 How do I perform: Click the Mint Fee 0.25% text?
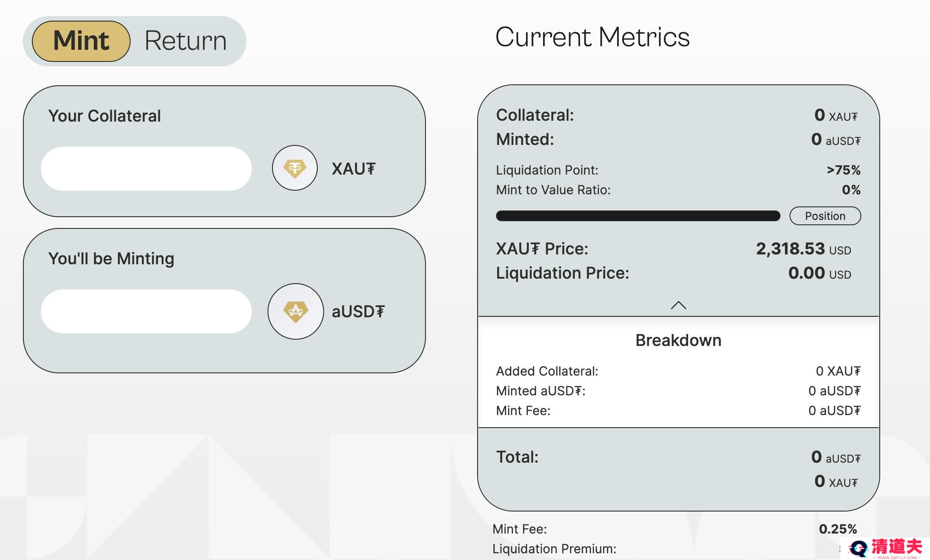pos(838,529)
